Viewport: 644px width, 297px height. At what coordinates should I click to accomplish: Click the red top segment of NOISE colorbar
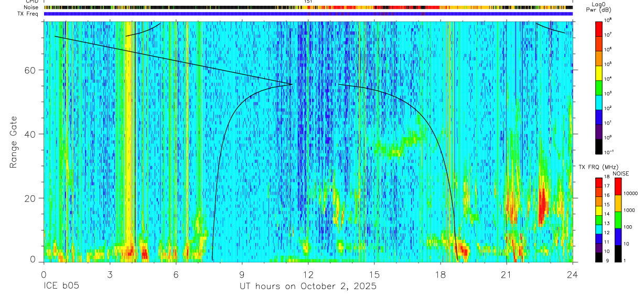618,186
